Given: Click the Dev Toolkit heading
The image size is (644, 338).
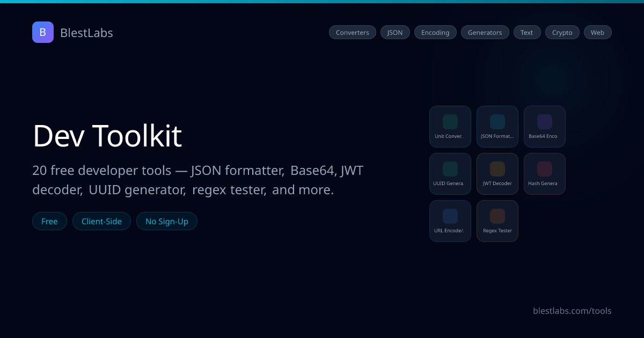Looking at the screenshot, I should tap(107, 136).
